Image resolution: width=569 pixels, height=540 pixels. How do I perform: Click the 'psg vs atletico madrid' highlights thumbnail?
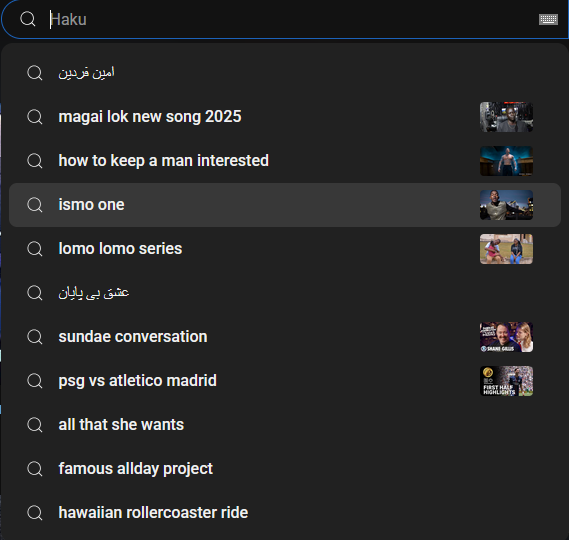(x=506, y=381)
